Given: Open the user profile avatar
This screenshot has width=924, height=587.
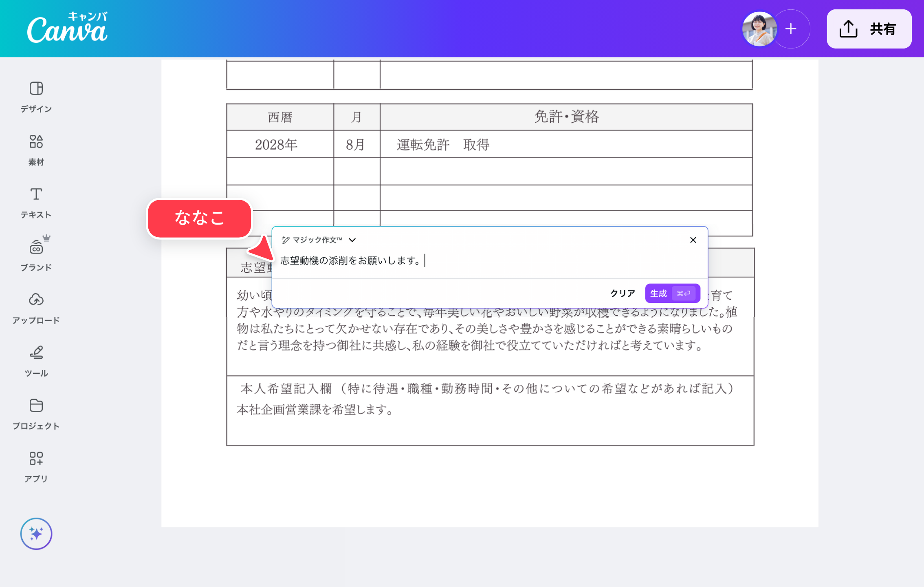Looking at the screenshot, I should [759, 29].
